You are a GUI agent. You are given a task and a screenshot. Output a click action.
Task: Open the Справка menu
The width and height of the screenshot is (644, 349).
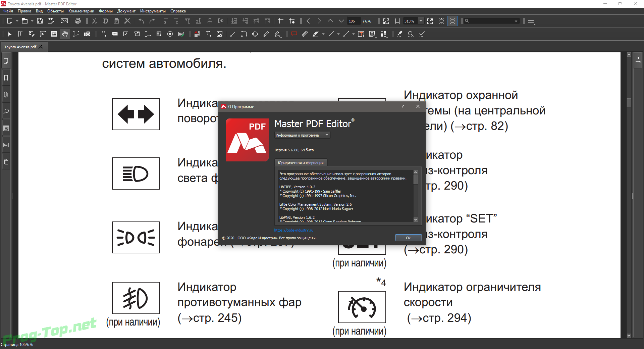coord(178,11)
